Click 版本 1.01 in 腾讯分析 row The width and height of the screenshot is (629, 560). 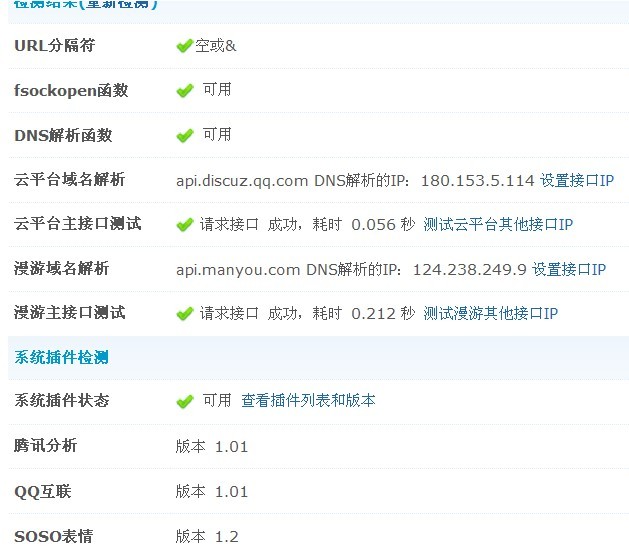(212, 446)
